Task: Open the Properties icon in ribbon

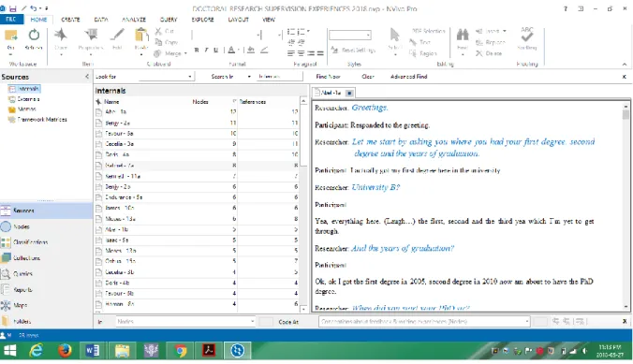Action: [91, 35]
